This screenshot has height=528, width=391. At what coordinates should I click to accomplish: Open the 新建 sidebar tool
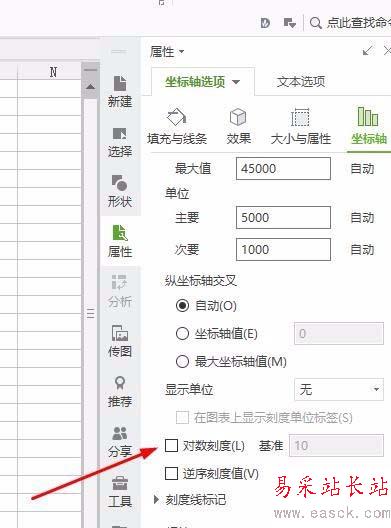tap(120, 91)
